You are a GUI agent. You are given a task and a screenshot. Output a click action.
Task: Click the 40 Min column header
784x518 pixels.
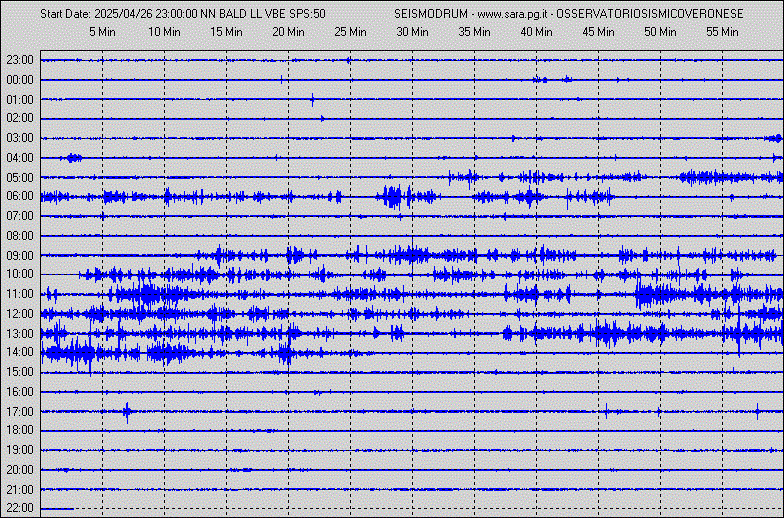(x=536, y=32)
